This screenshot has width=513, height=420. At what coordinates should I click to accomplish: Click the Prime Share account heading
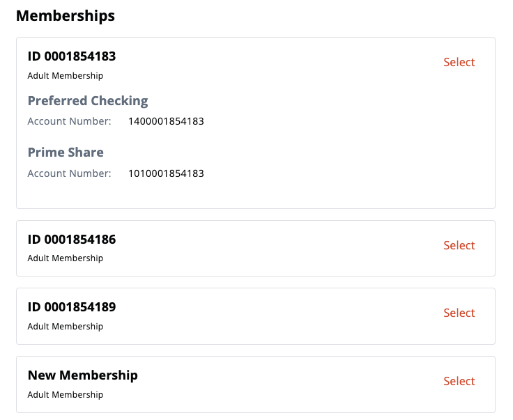pos(66,153)
